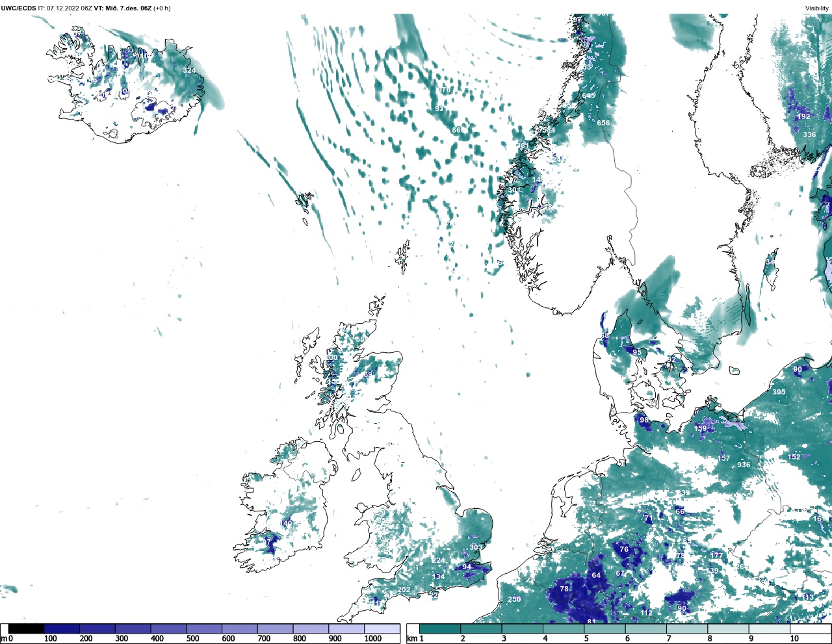Click the '10' tick on the km scale
832x644 pixels.
[x=794, y=639]
